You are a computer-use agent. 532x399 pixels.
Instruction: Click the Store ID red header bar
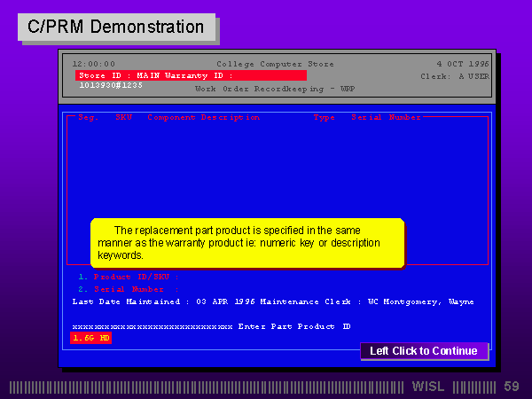pyautogui.click(x=191, y=76)
